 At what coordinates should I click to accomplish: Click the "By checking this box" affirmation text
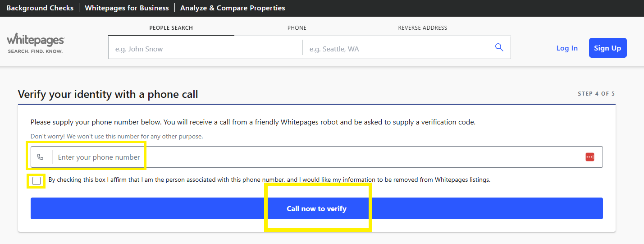tap(269, 180)
